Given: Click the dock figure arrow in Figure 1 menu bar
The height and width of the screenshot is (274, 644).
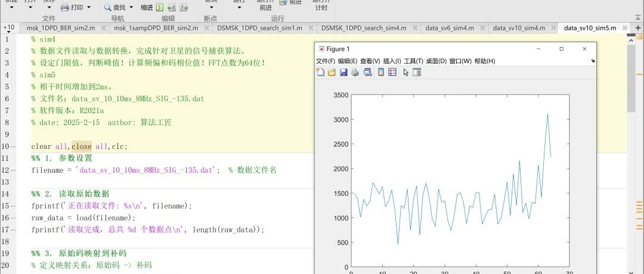Looking at the screenshot, I should click(x=593, y=61).
